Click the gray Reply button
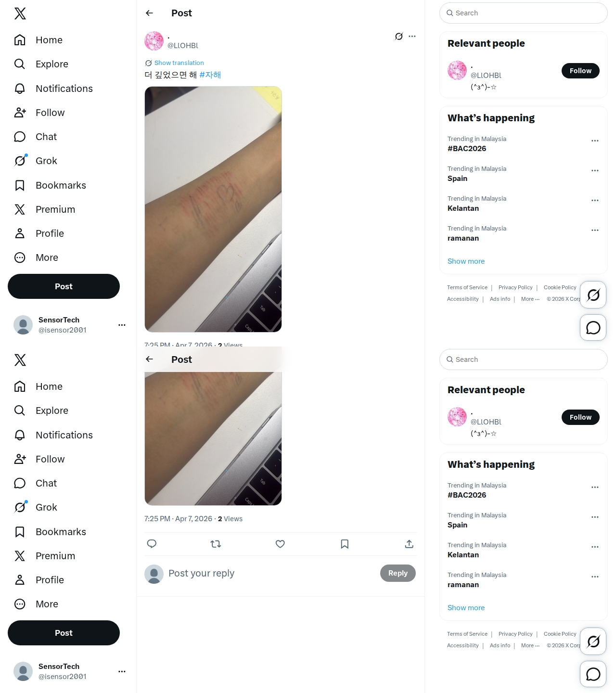The image size is (616, 693). tap(398, 573)
